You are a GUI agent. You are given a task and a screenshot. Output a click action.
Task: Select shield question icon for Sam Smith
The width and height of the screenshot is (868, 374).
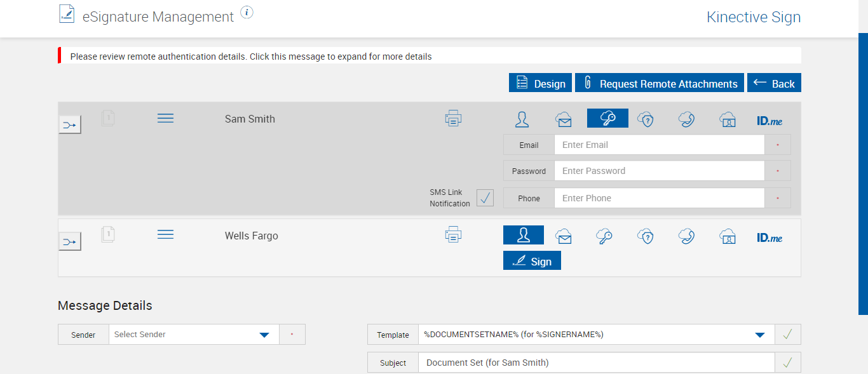coord(646,119)
